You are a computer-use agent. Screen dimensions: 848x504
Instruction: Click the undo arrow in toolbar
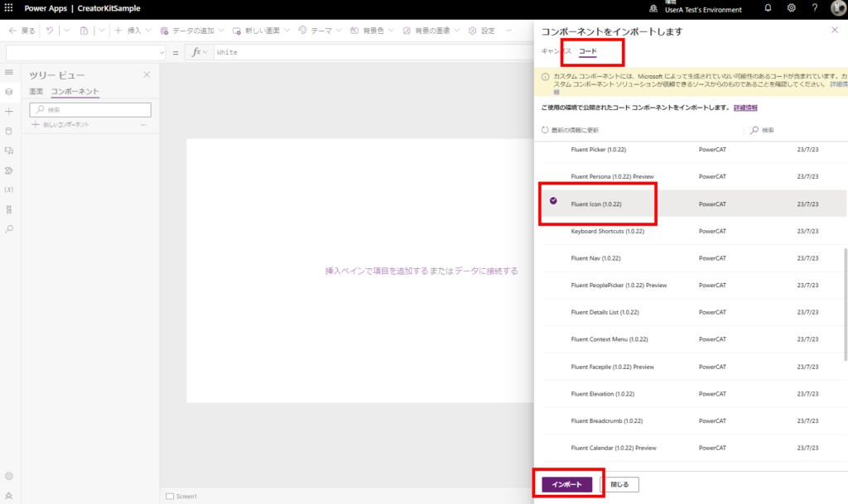pos(50,31)
